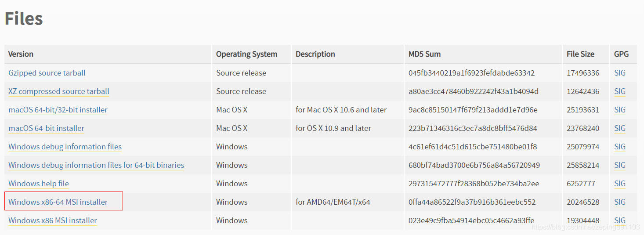
Task: Open debug information files for 64-bit binaries
Action: coord(96,165)
